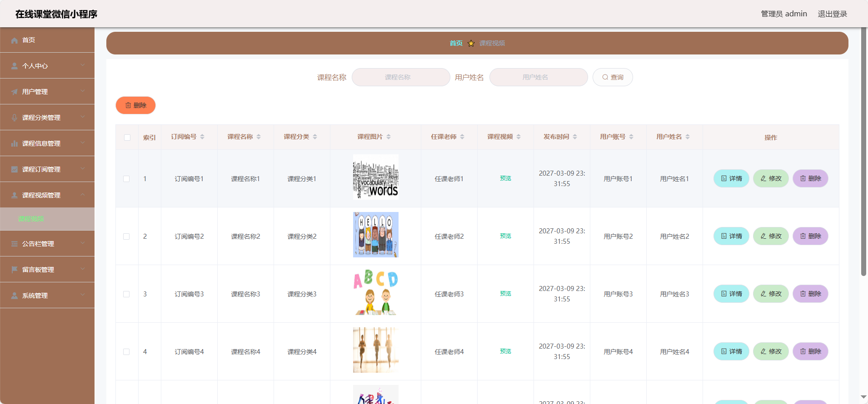Expand the 课程信息管理 menu chevron
Image resolution: width=868 pixels, height=404 pixels.
coord(83,143)
